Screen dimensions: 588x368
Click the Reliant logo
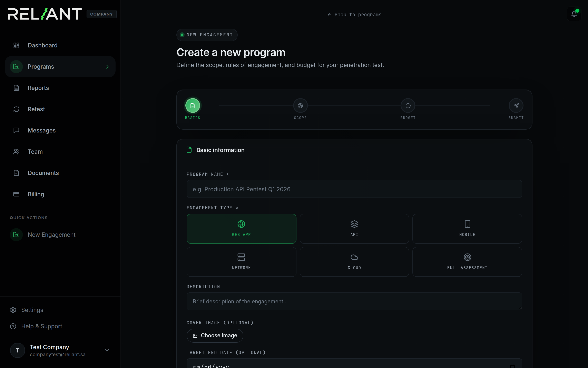click(45, 14)
